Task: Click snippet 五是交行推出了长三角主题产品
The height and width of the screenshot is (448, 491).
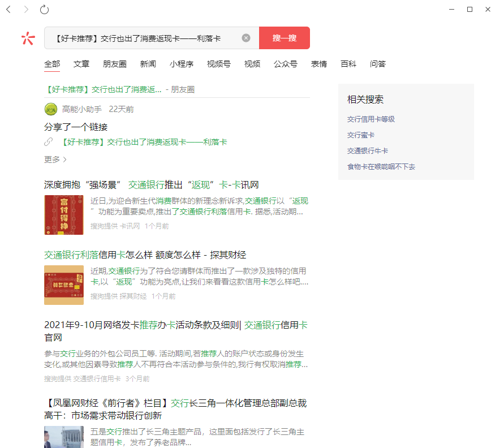Action: pos(197,437)
